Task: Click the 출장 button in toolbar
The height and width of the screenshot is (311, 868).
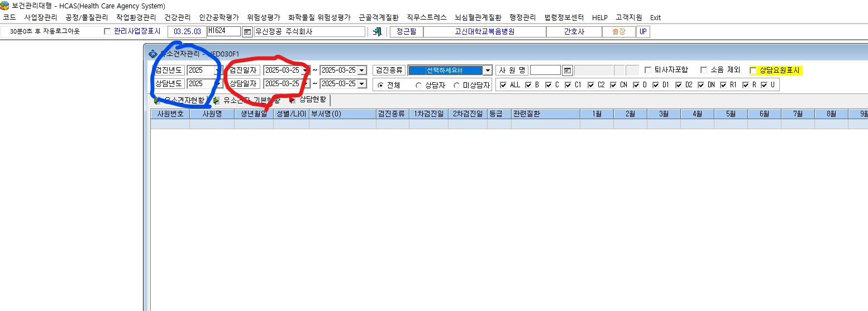Action: [x=618, y=32]
